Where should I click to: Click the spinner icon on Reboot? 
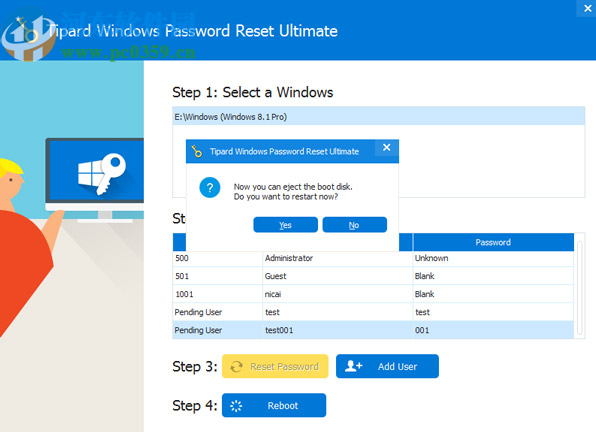point(236,406)
